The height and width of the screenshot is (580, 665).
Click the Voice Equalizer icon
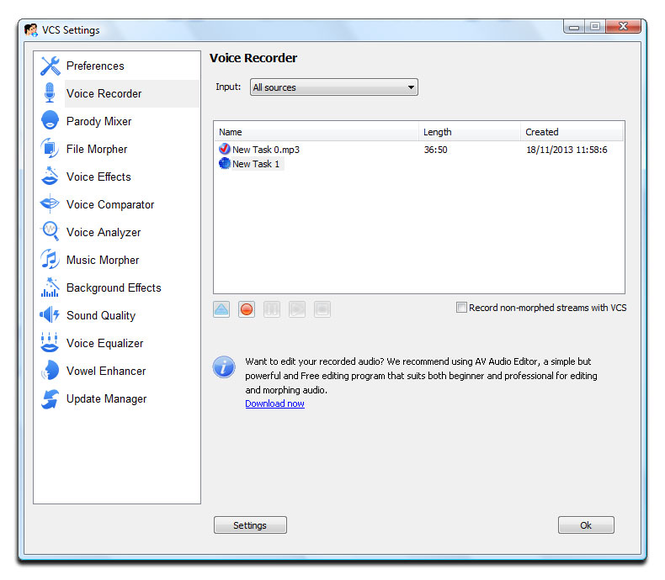click(50, 343)
